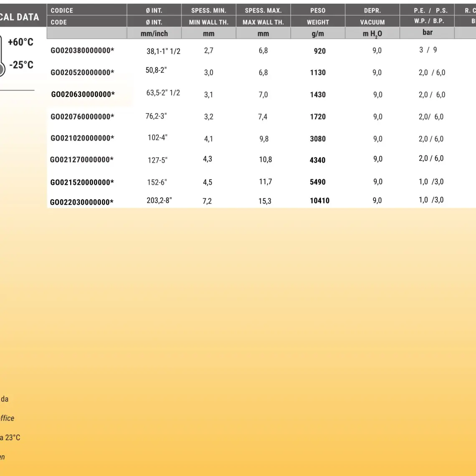Image resolution: width=476 pixels, height=476 pixels.
Task: Click the 3 / 9 pressure value
Action: tap(428, 50)
